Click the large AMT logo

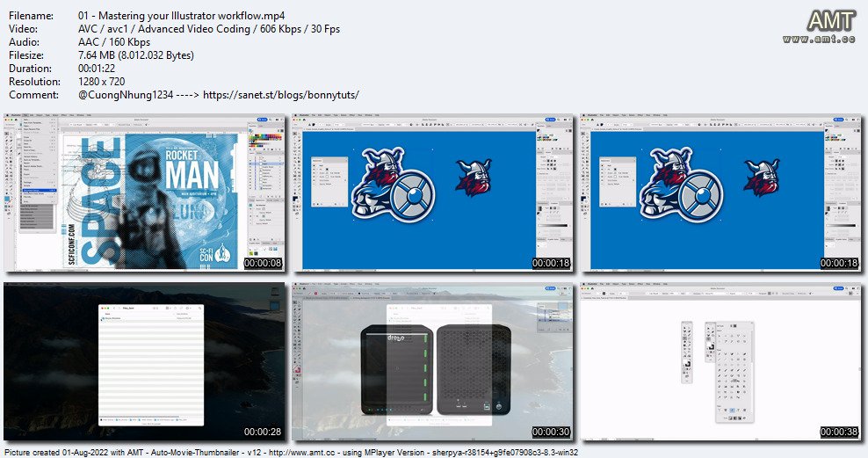coord(831,21)
